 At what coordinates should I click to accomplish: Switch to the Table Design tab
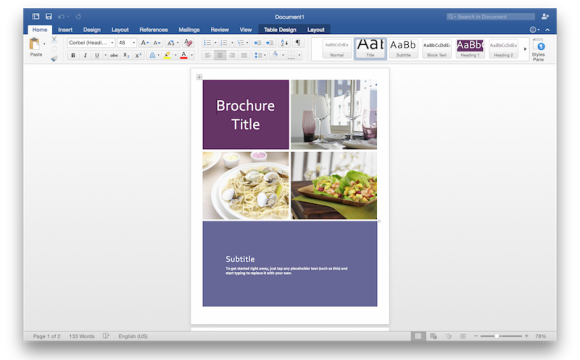[x=280, y=30]
